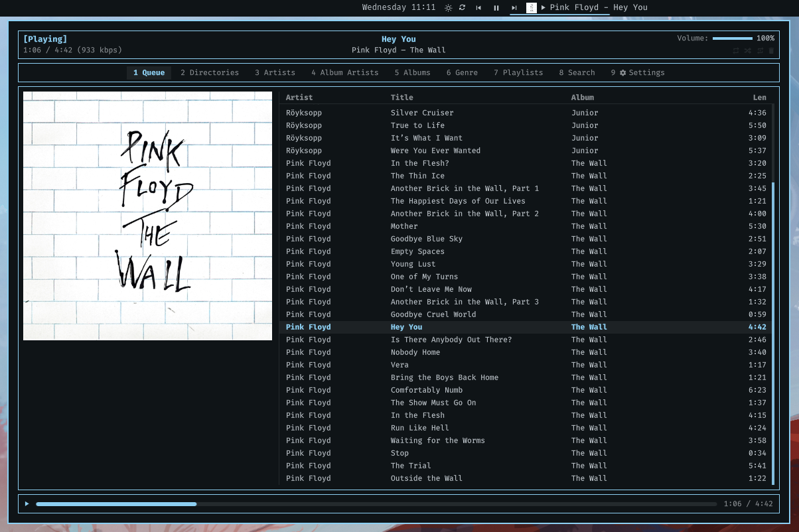799x532 pixels.
Task: Select the 'Mother' track row
Action: tap(526, 226)
